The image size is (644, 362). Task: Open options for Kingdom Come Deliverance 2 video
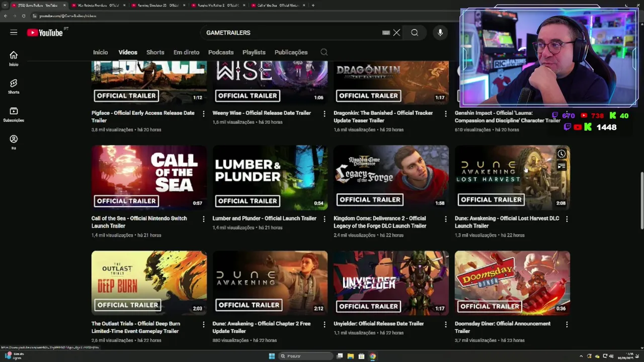coord(445,219)
